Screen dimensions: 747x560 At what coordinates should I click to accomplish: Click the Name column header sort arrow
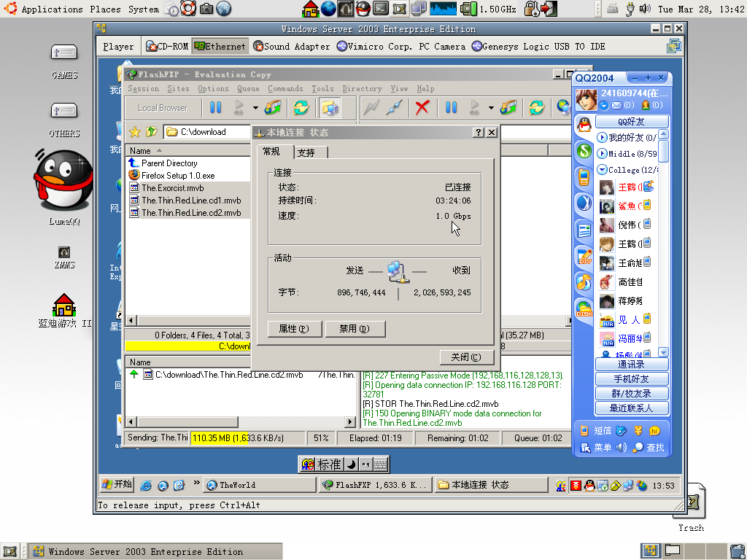pyautogui.click(x=159, y=151)
